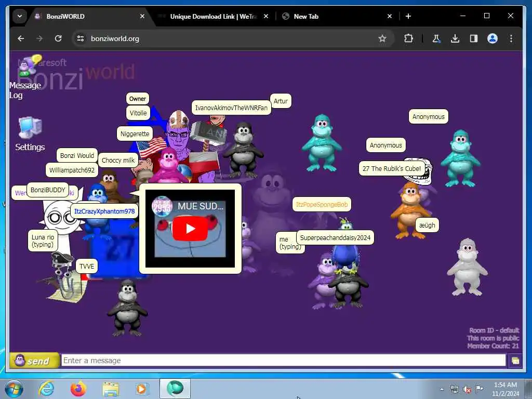Play the MUE SUD YouTube video
The image size is (532, 399).
click(190, 229)
